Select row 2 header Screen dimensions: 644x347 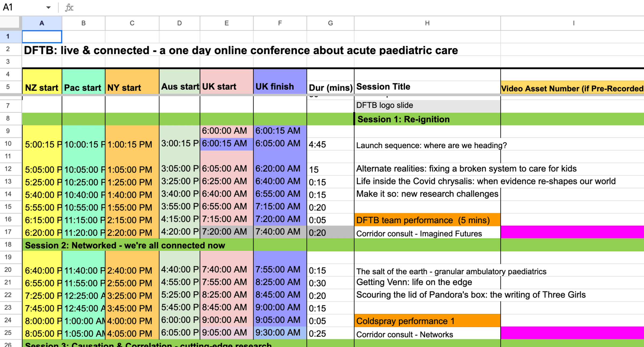tap(8, 49)
